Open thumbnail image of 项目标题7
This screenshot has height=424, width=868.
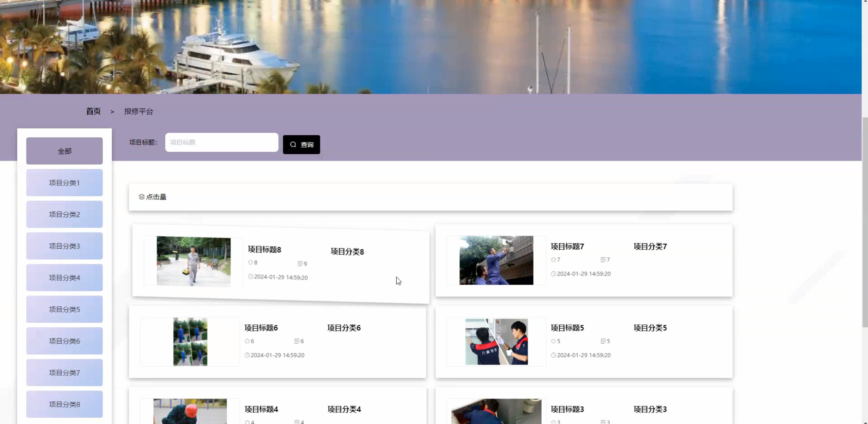496,260
